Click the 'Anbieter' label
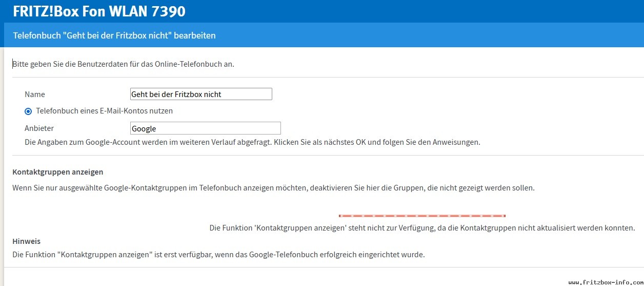This screenshot has width=644, height=286. coord(39,128)
